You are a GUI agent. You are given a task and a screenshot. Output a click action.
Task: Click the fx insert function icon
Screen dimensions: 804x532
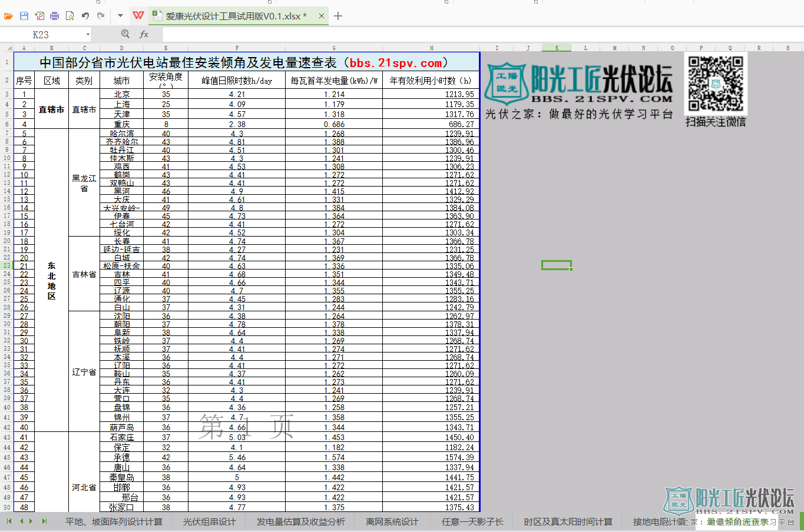144,35
